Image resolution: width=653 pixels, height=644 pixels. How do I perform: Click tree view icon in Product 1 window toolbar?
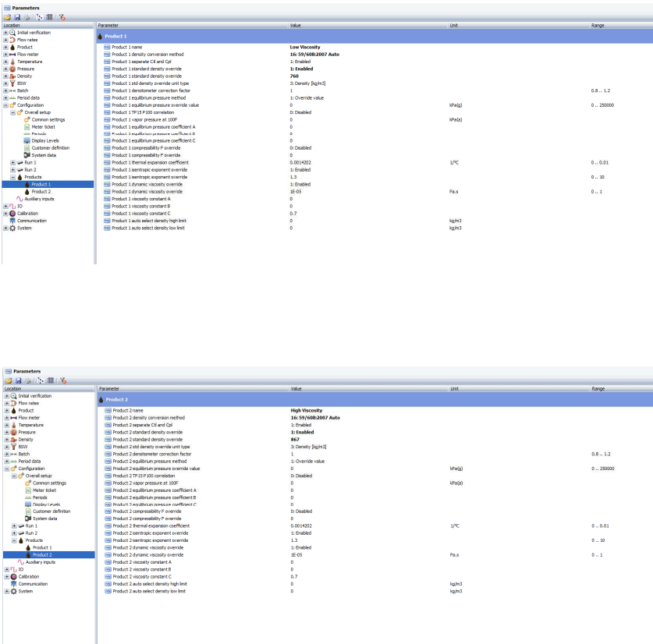pos(40,17)
